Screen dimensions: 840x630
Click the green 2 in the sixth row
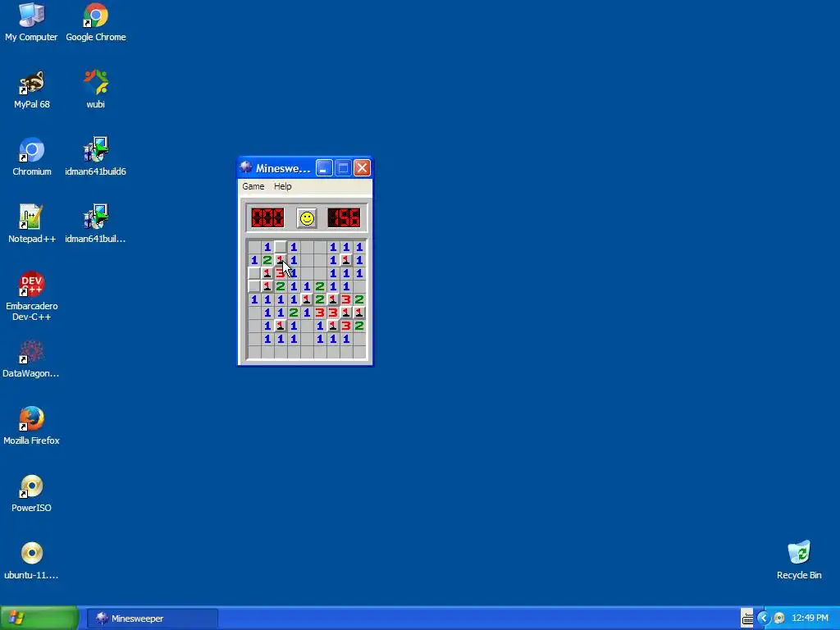click(x=294, y=313)
